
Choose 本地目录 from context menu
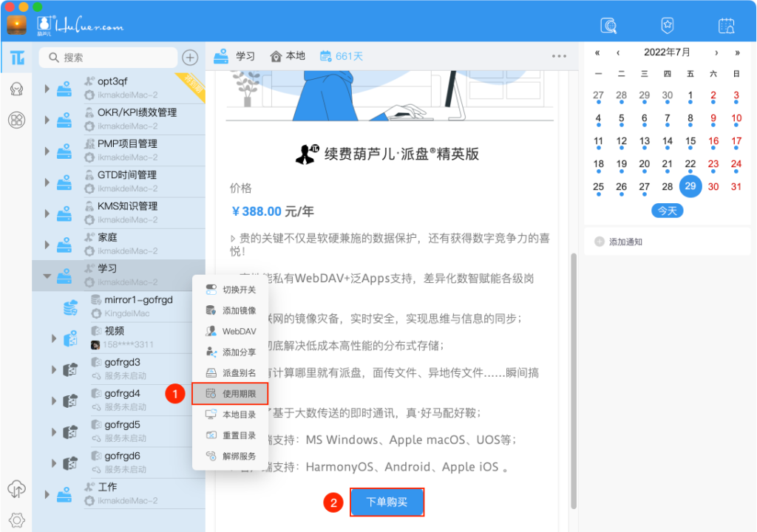tap(231, 415)
